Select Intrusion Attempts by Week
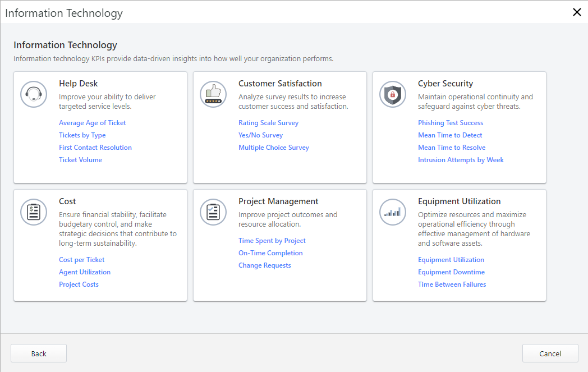Viewport: 588px width, 372px height. pos(461,160)
